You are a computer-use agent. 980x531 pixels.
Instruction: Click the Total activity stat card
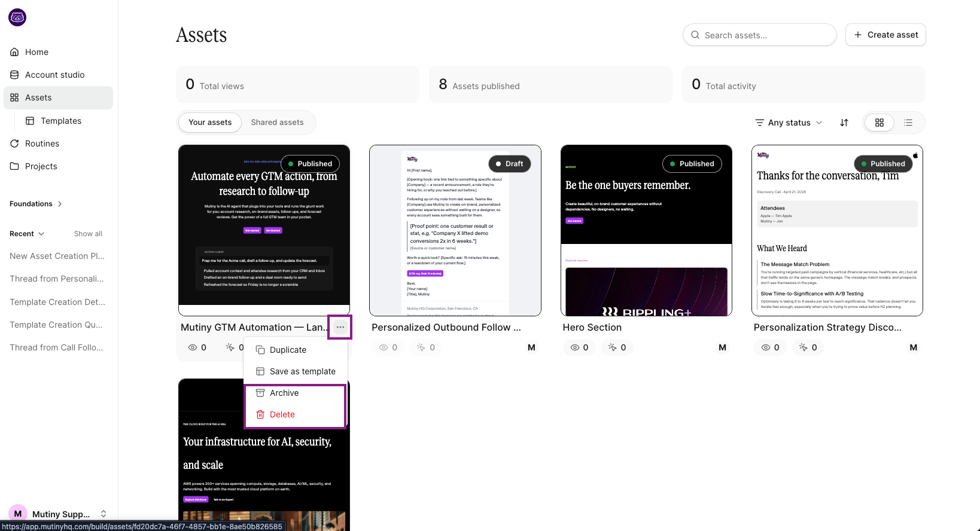click(x=804, y=84)
